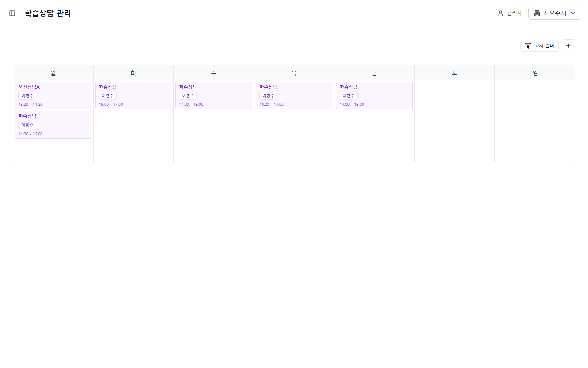Viewport: 588px width, 368px height.
Task: Select the 일 Sunday column header
Action: point(535,73)
